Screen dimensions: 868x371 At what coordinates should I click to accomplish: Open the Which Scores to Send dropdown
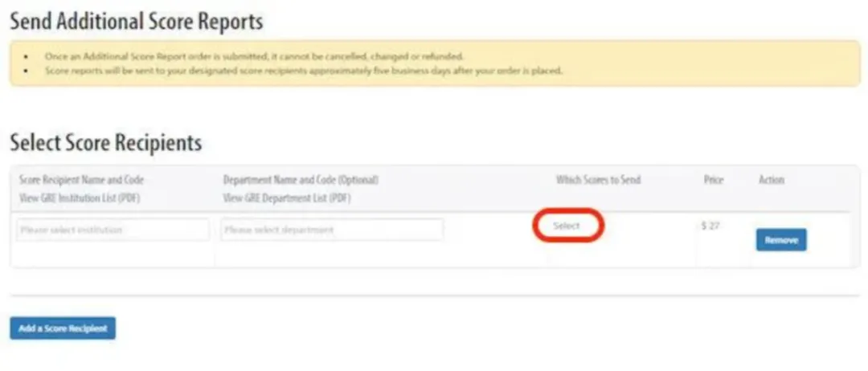[567, 226]
